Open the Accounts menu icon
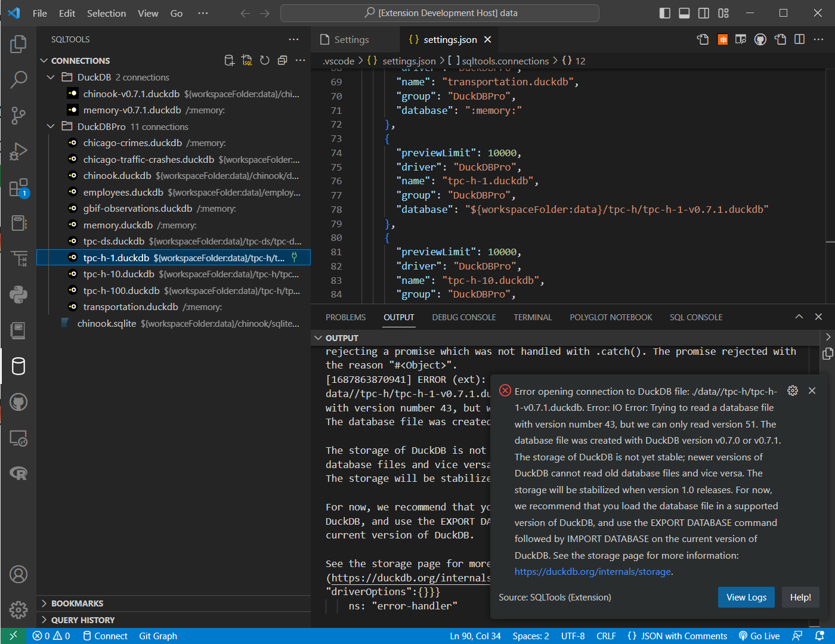The width and height of the screenshot is (835, 644). (x=18, y=574)
